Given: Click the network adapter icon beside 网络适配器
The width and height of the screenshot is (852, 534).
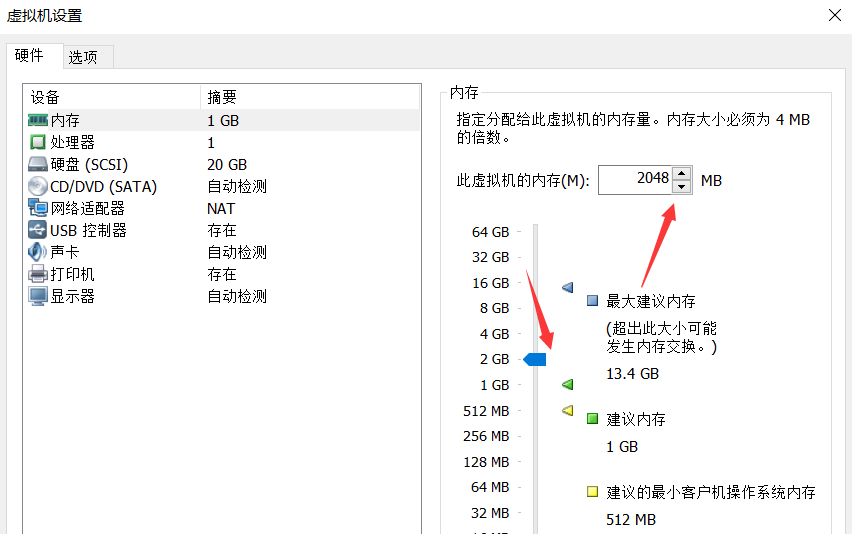Looking at the screenshot, I should point(37,208).
